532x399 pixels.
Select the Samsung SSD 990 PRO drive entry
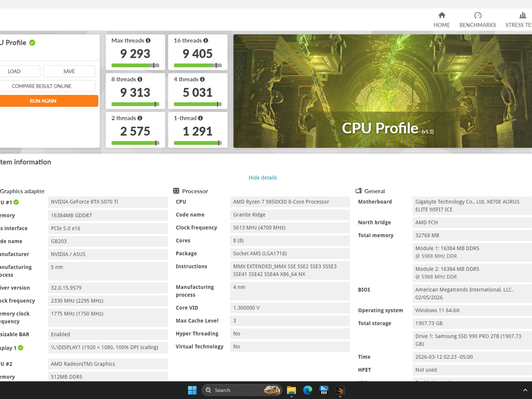coord(472,340)
